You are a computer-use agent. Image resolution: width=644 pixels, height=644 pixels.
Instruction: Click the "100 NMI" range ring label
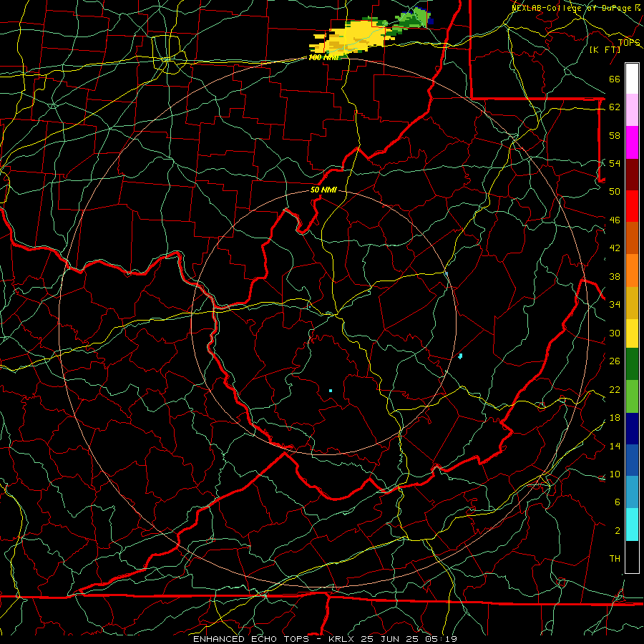click(x=323, y=57)
